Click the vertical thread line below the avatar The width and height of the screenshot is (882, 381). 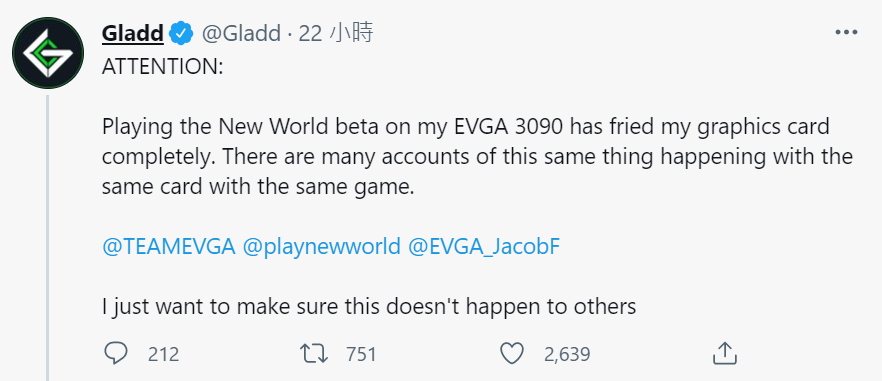coord(48,238)
